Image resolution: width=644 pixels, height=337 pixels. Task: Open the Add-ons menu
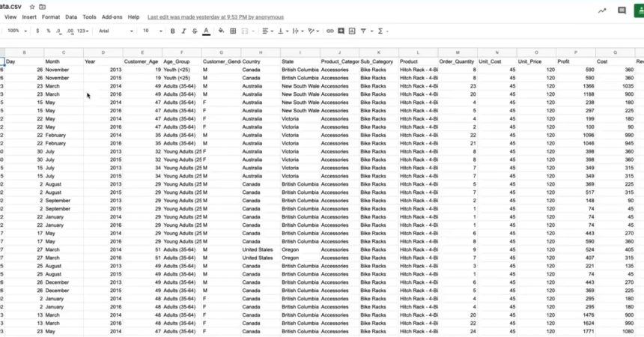click(112, 16)
